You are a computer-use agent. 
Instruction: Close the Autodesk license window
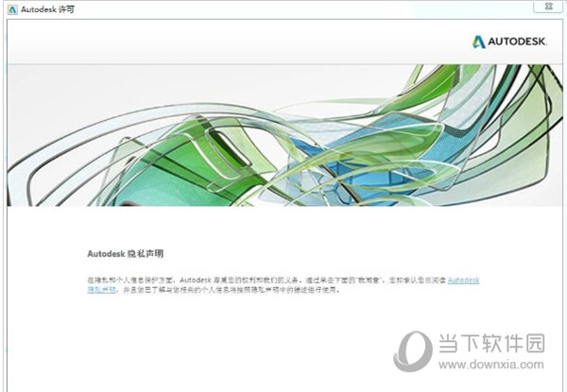click(x=548, y=6)
